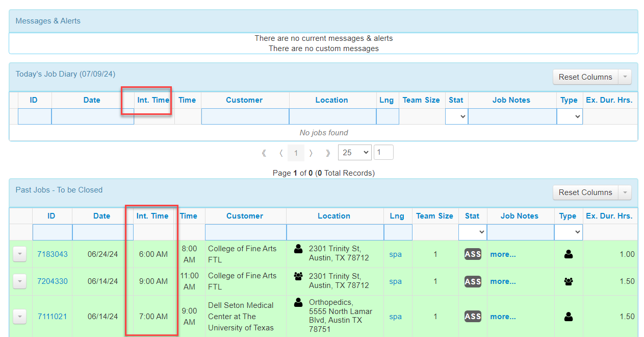644x337 pixels.
Task: Click Reset Columns in Today's Job Diary
Action: coord(585,77)
